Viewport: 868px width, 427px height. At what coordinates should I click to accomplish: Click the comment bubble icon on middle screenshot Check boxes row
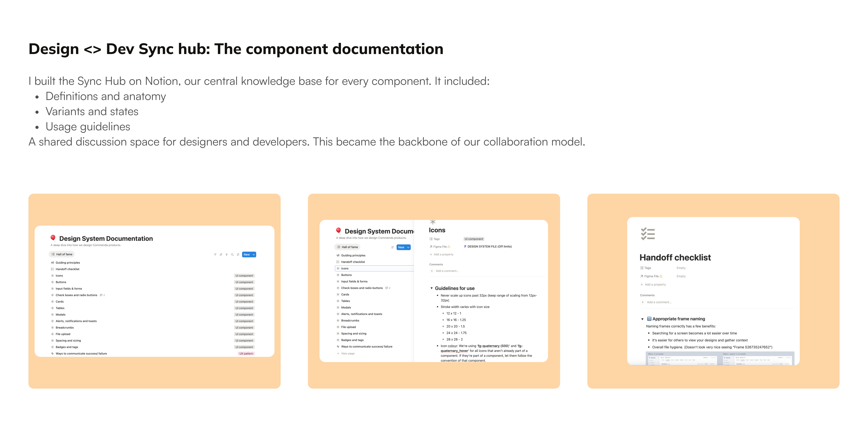pos(387,288)
